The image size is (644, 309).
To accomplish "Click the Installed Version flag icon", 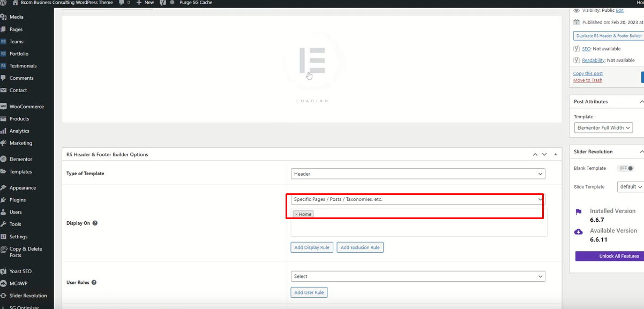I will (579, 212).
